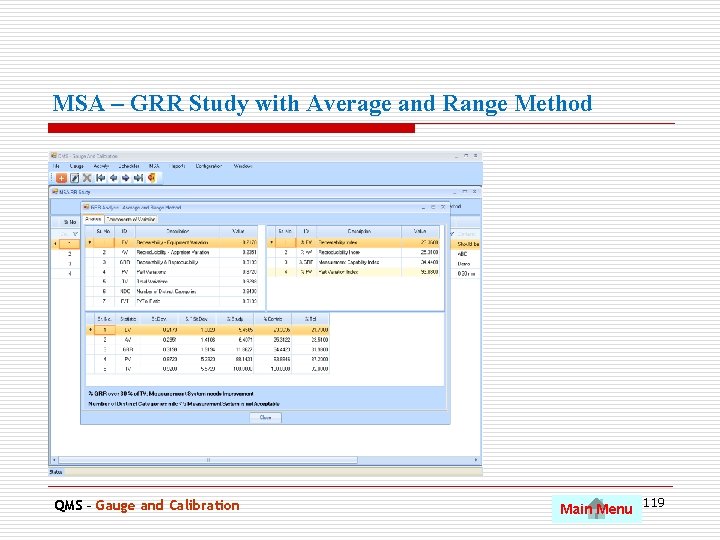Select Measurement Capability Index row
Image resolution: width=720 pixels, height=540 pixels.
(x=354, y=262)
